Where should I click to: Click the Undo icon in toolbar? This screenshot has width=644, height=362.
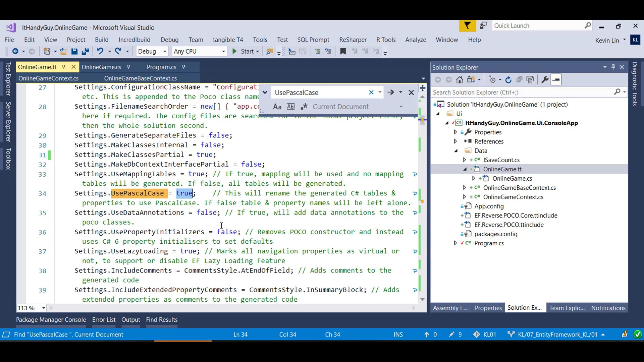(x=100, y=51)
